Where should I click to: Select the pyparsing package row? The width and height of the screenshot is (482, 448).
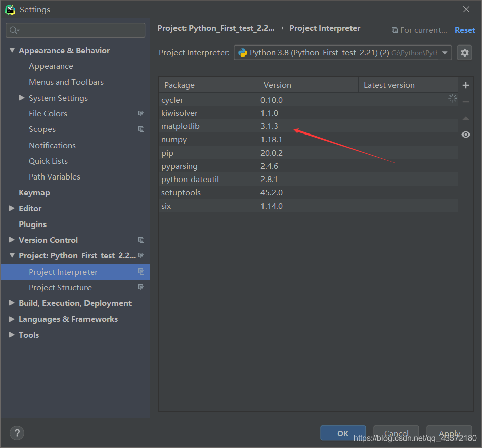coord(309,166)
